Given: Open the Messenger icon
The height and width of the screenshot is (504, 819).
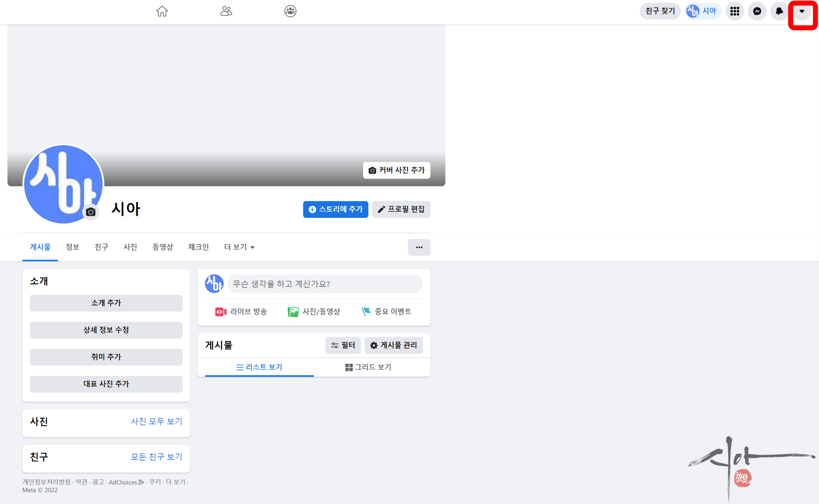Looking at the screenshot, I should point(757,11).
